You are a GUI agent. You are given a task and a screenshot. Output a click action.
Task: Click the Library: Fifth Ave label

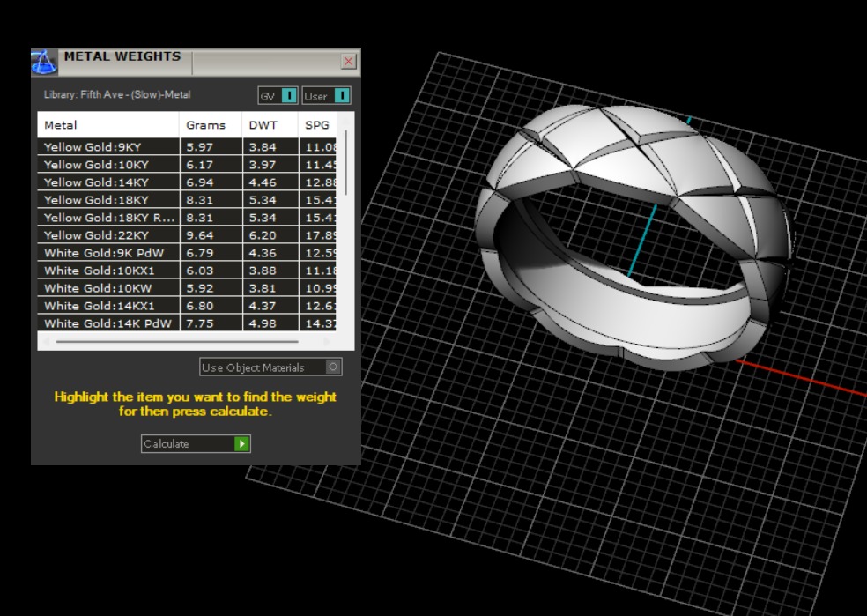[117, 94]
